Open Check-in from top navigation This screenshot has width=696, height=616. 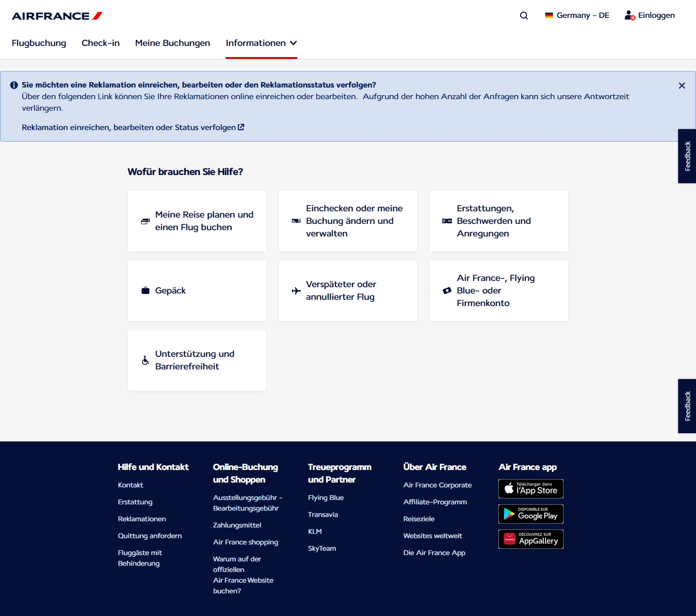pyautogui.click(x=101, y=43)
